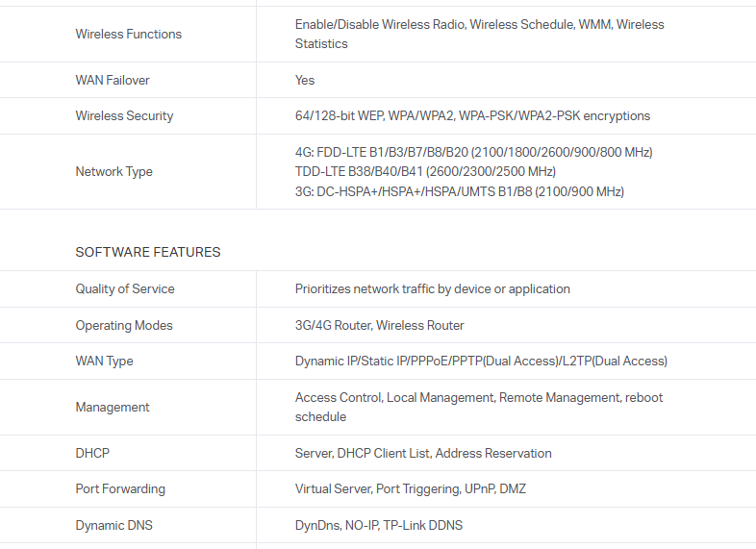The height and width of the screenshot is (549, 756).
Task: Select the Quality of Service label
Action: [x=125, y=288]
